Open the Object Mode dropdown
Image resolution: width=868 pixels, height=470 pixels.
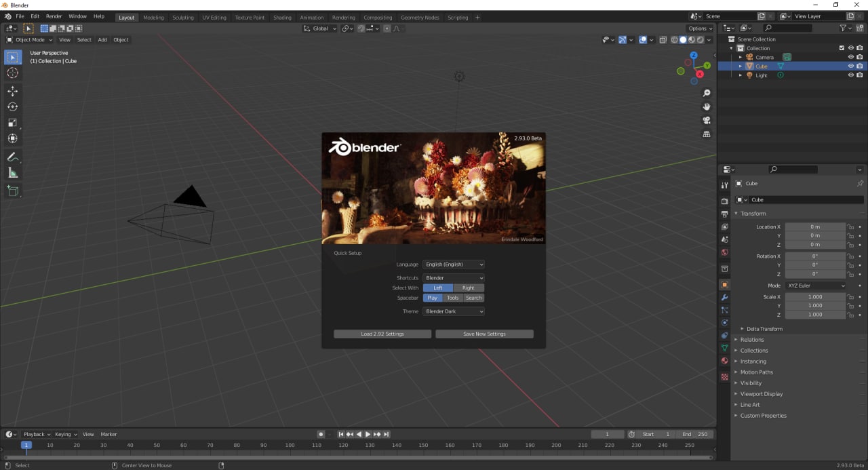click(29, 40)
